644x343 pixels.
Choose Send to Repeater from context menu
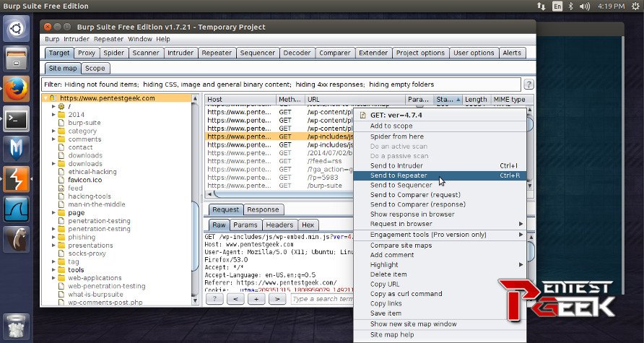(x=399, y=175)
